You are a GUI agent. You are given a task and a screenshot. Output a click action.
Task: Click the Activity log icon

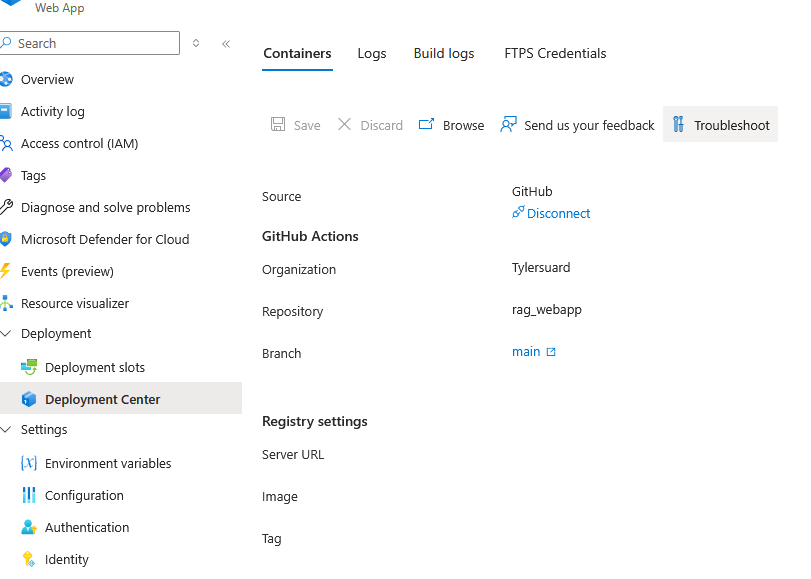[5, 111]
